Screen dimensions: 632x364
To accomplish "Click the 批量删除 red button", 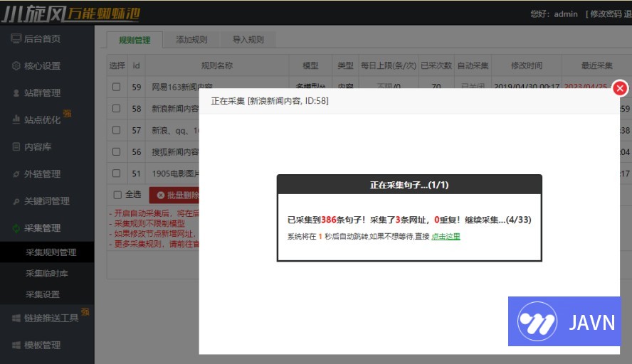I will tap(174, 196).
